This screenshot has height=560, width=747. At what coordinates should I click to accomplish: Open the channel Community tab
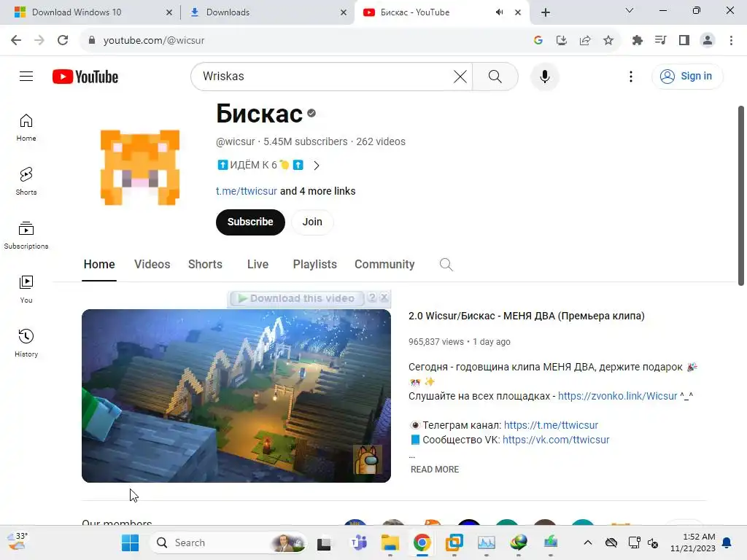tap(384, 264)
